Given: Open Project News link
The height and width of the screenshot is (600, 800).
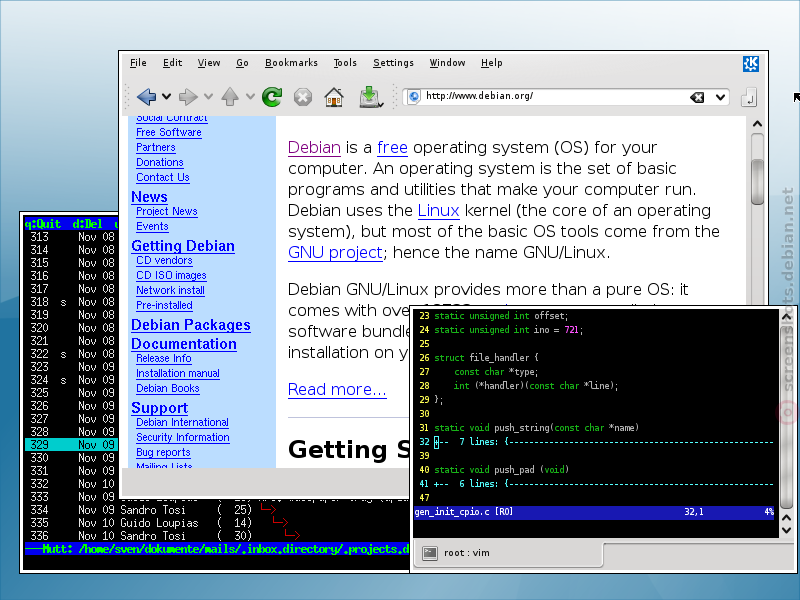Looking at the screenshot, I should 166,211.
